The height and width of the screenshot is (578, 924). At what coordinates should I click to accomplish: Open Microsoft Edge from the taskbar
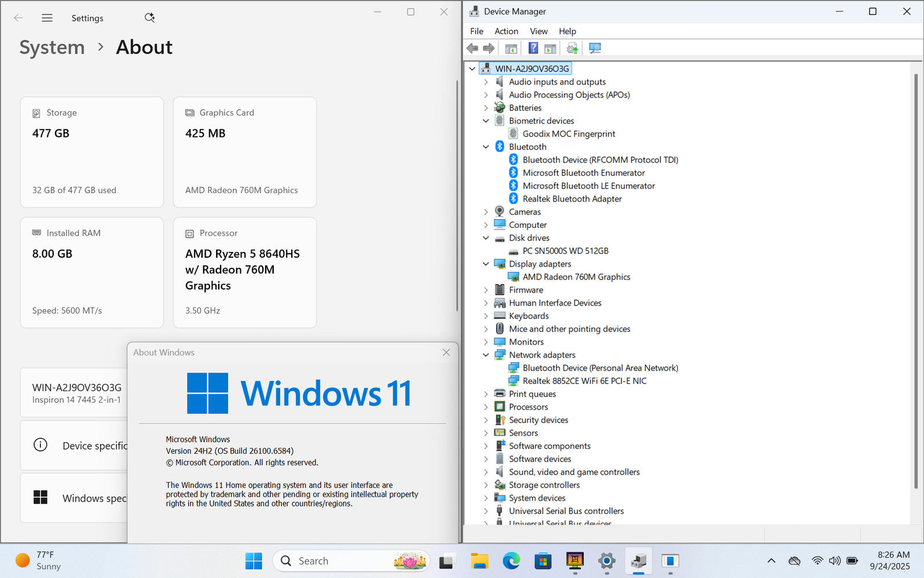pyautogui.click(x=511, y=561)
